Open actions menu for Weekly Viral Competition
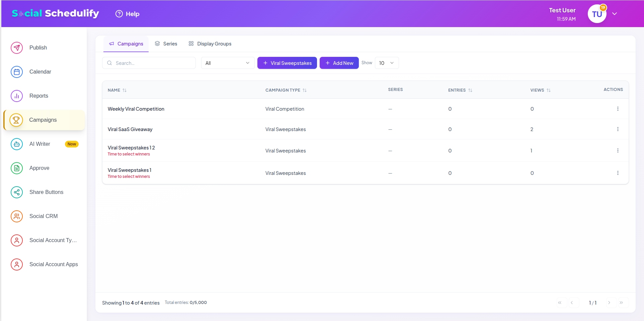Viewport: 644px width, 321px height. point(618,109)
